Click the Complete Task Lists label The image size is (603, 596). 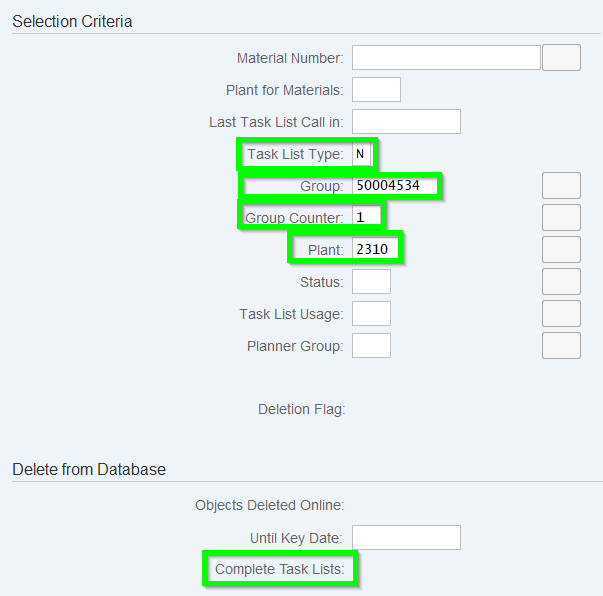point(280,570)
